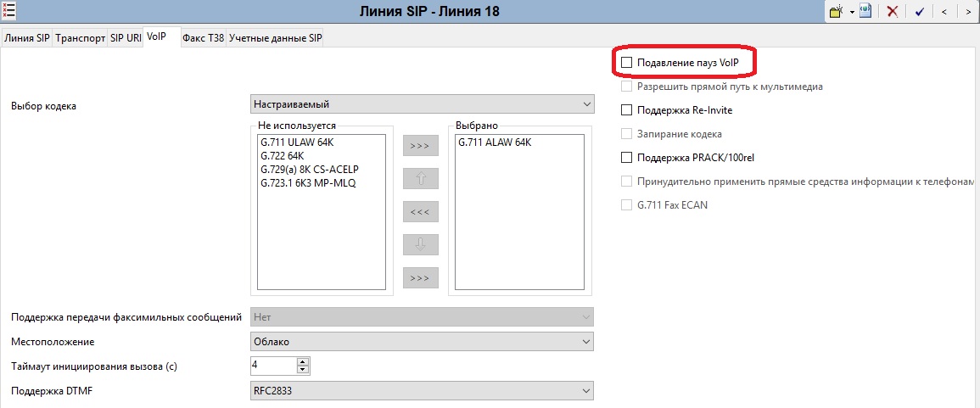Click the list icon in top-left corner
The width and height of the screenshot is (980, 408).
click(11, 11)
